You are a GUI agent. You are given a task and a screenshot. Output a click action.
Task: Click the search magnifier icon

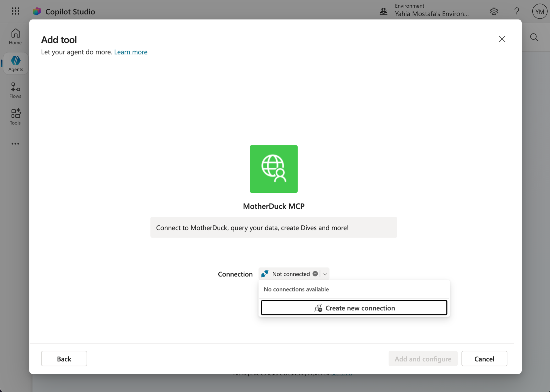534,37
